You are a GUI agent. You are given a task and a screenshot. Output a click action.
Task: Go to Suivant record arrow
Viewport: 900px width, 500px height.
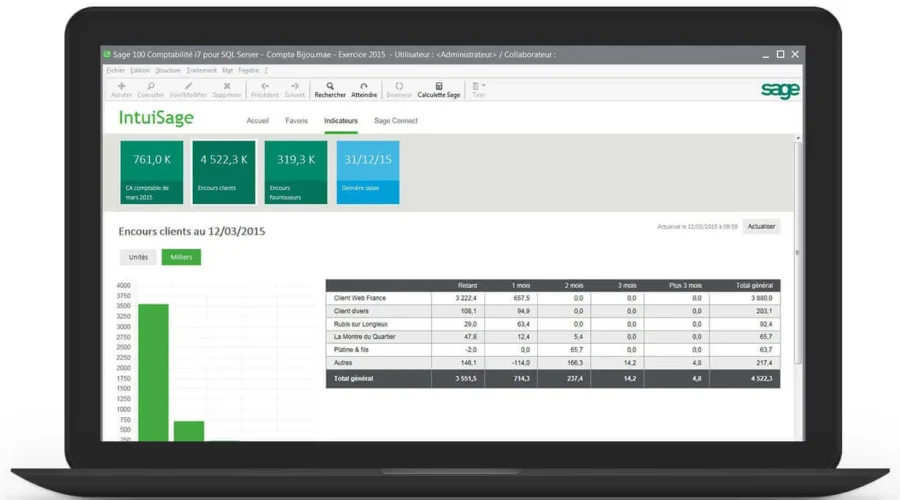(294, 86)
